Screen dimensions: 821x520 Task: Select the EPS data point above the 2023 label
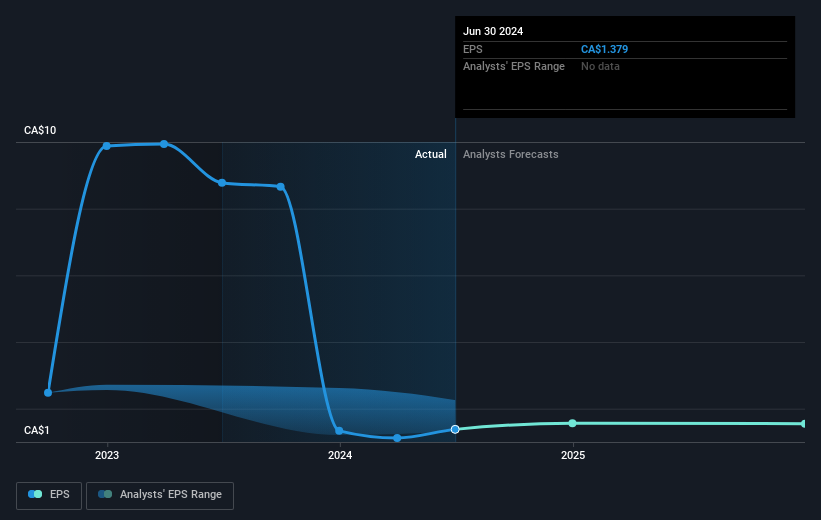[x=107, y=146]
